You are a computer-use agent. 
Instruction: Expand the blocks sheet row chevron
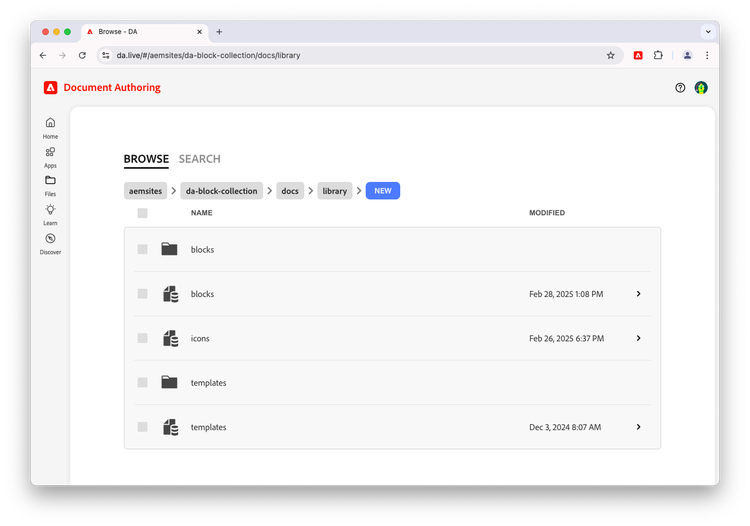coord(639,294)
